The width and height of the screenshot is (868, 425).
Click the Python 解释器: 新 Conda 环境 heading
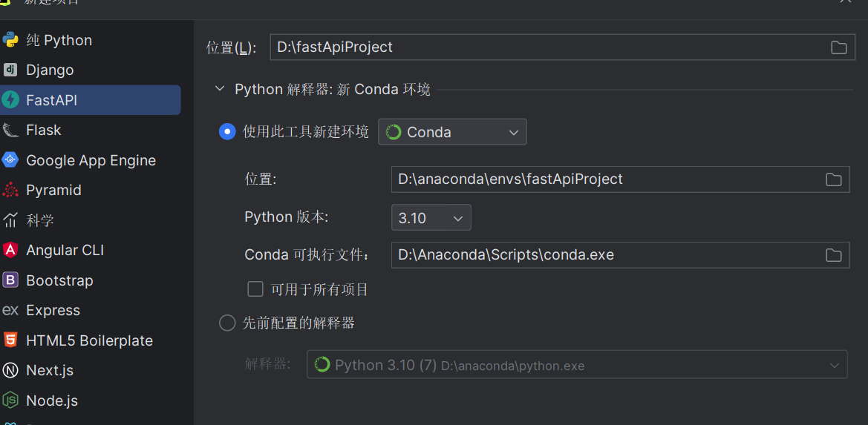tap(333, 89)
